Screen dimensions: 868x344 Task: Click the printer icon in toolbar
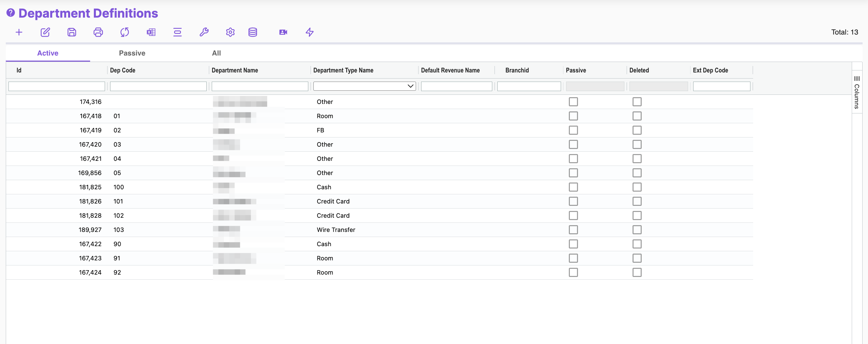[x=98, y=32]
